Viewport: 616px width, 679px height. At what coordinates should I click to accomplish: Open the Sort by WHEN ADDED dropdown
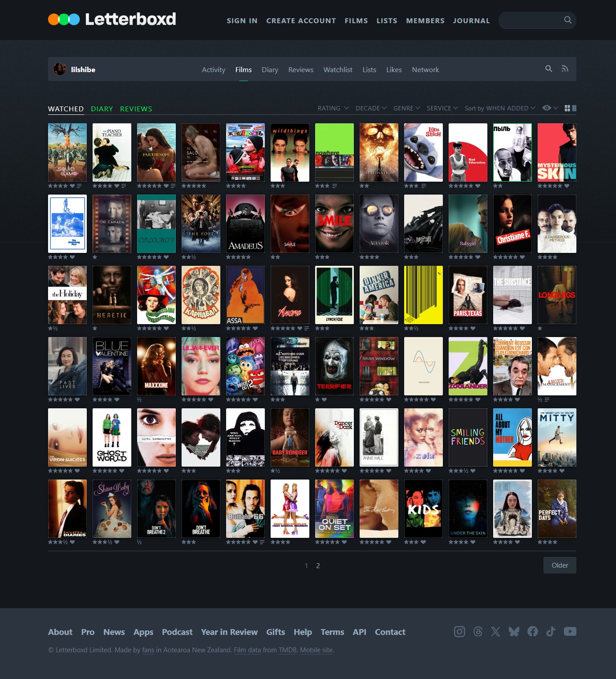(500, 108)
